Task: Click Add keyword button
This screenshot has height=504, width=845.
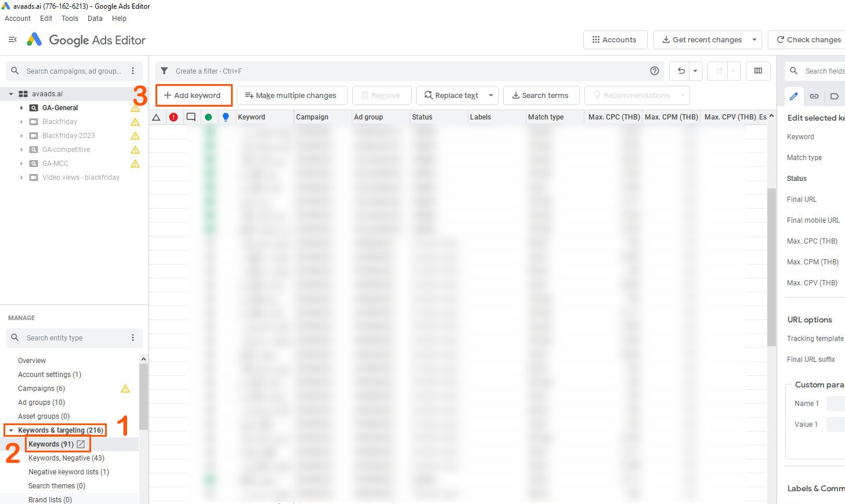Action: point(193,95)
